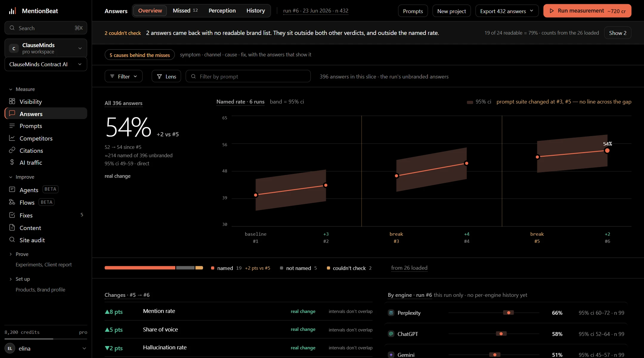
Task: Click the credits usage progress bar
Action: 46,339
